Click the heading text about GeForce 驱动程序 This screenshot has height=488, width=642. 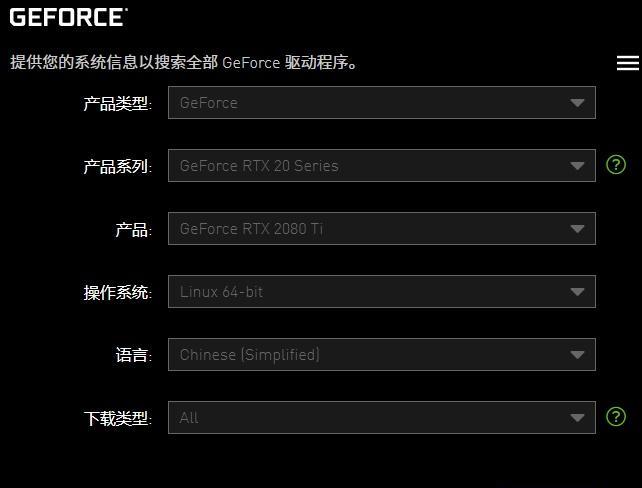pos(184,62)
